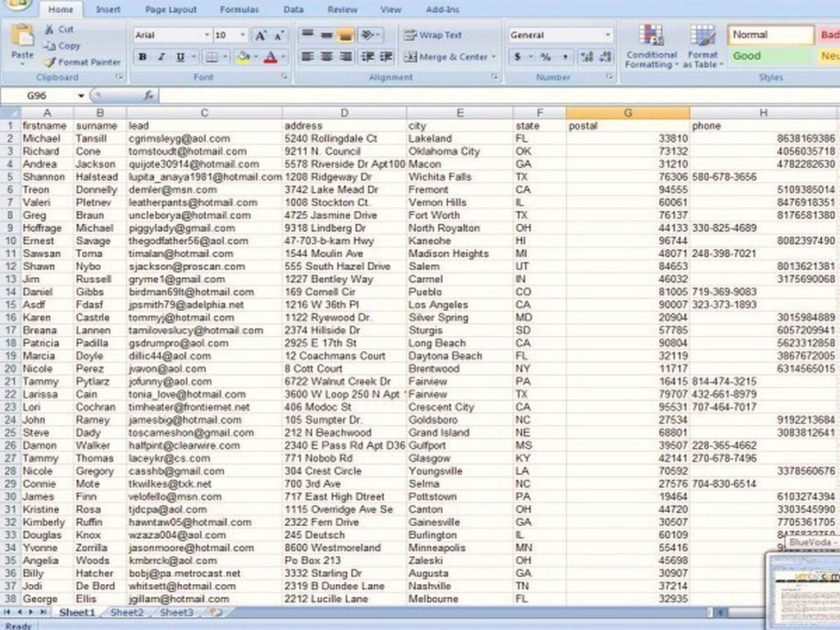Toggle Wrap Text option
The width and height of the screenshot is (840, 630).
tap(432, 35)
